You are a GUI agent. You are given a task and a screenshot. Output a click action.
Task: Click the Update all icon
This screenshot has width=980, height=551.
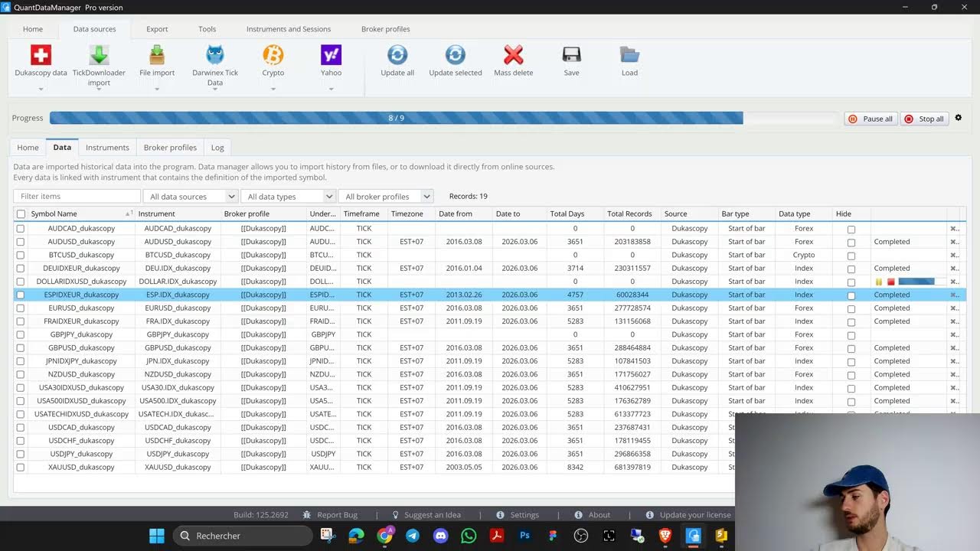397,55
